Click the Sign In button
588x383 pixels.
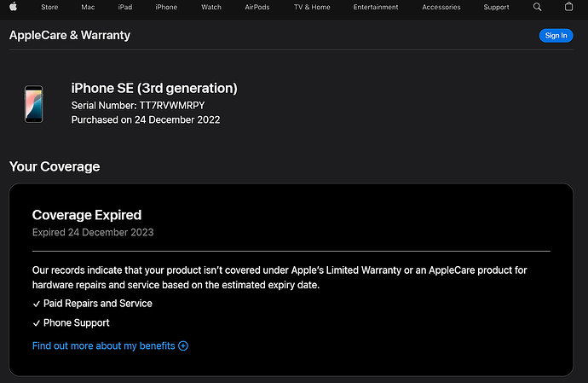coord(556,35)
